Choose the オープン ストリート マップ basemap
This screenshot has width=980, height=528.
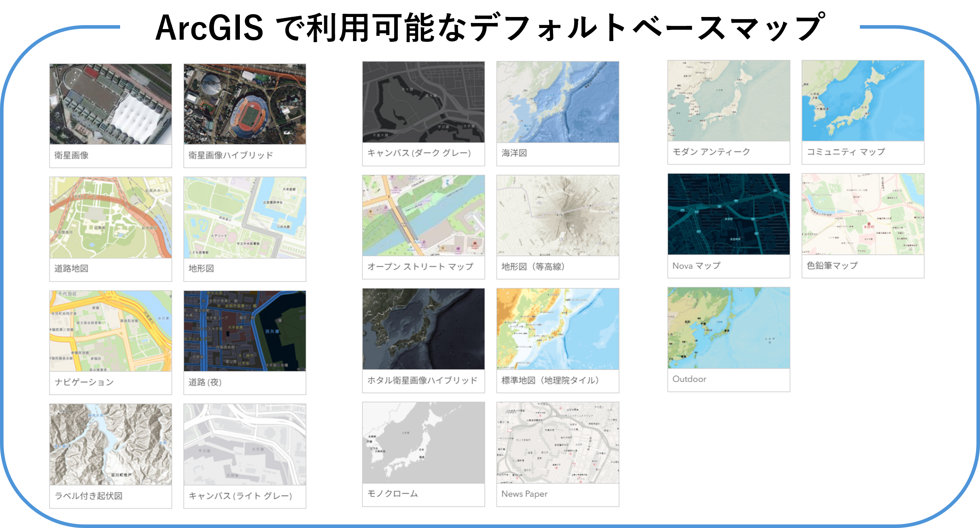pos(423,216)
